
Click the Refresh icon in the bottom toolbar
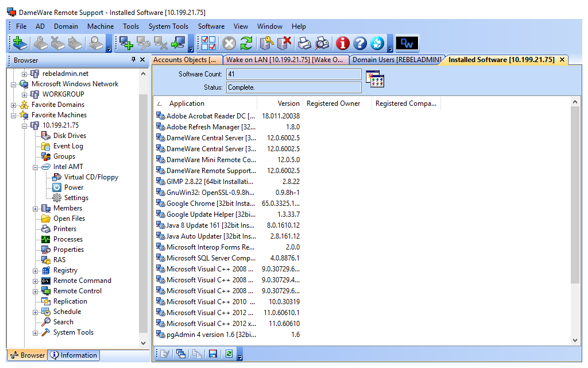[x=229, y=353]
